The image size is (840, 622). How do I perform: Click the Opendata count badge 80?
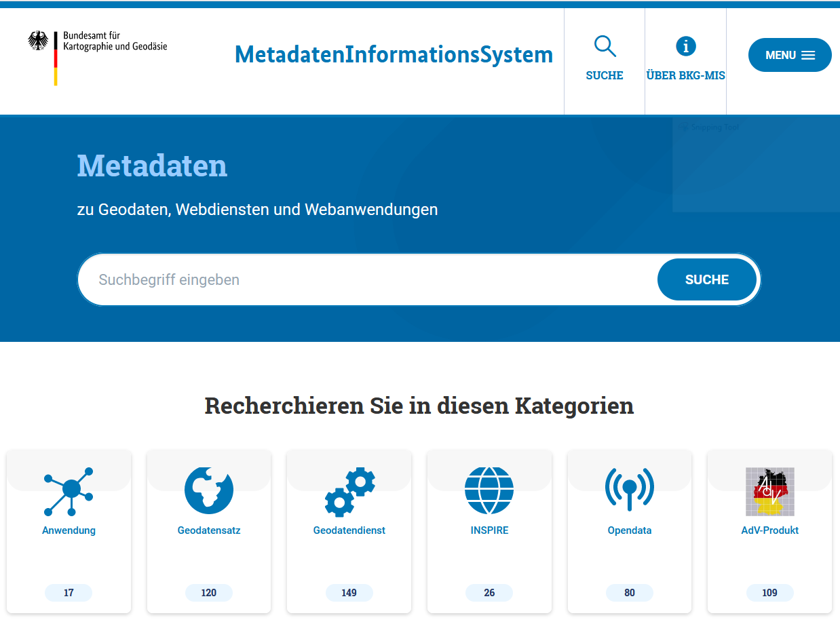pos(630,593)
